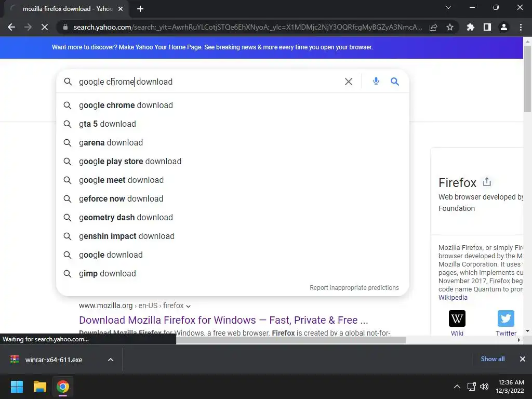Image resolution: width=532 pixels, height=399 pixels.
Task: Open the Chrome profile icon
Action: click(504, 27)
